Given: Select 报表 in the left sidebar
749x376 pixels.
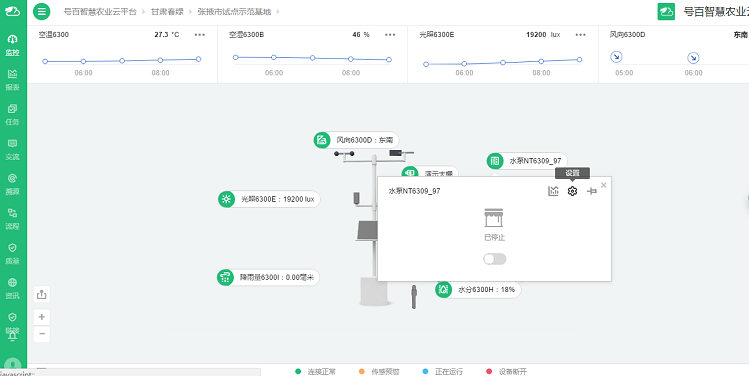Looking at the screenshot, I should coord(12,80).
